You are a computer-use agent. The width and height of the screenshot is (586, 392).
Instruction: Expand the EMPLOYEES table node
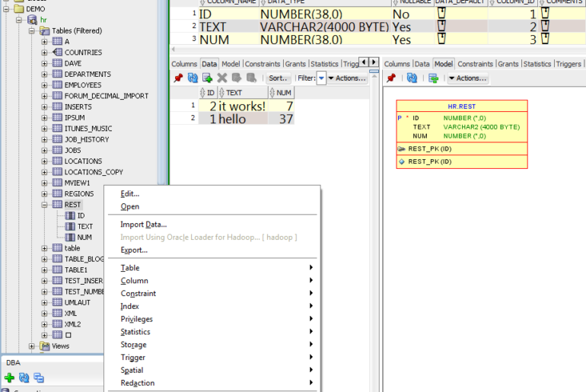coord(45,85)
